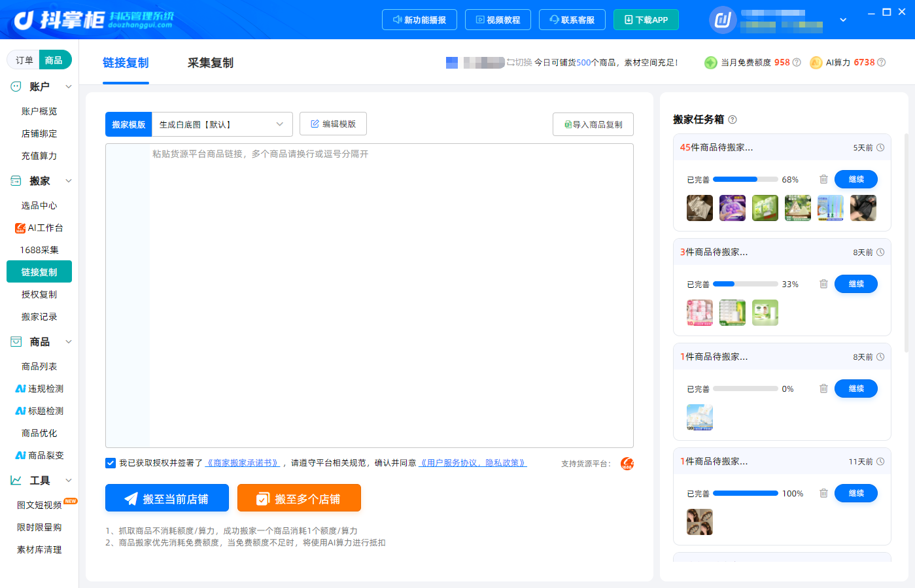The height and width of the screenshot is (588, 915).
Task: Click the trash icon for the 33% task
Action: (x=823, y=284)
